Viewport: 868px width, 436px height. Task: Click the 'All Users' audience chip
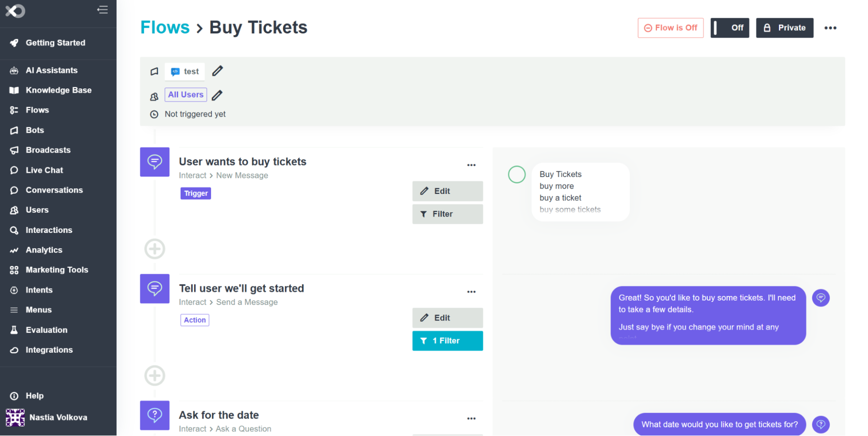pos(185,95)
